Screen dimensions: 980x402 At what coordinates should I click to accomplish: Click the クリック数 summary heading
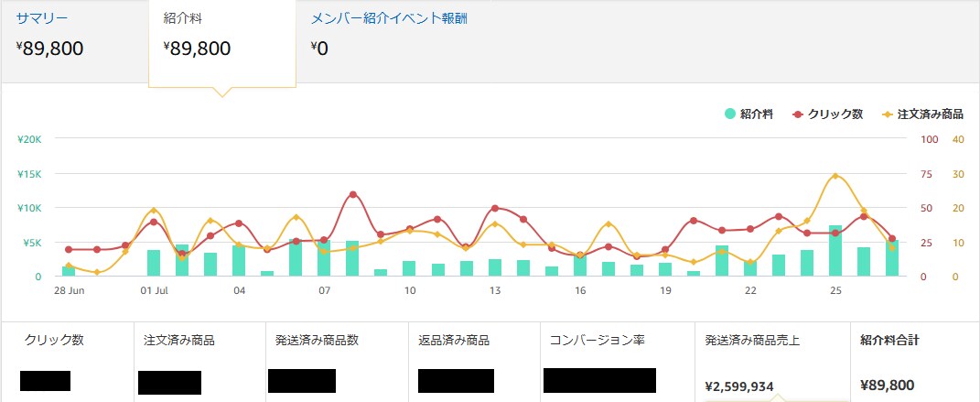[x=54, y=341]
